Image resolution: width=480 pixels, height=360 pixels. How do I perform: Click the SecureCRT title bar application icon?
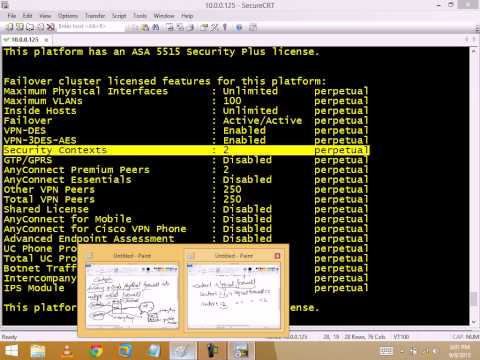click(5, 5)
